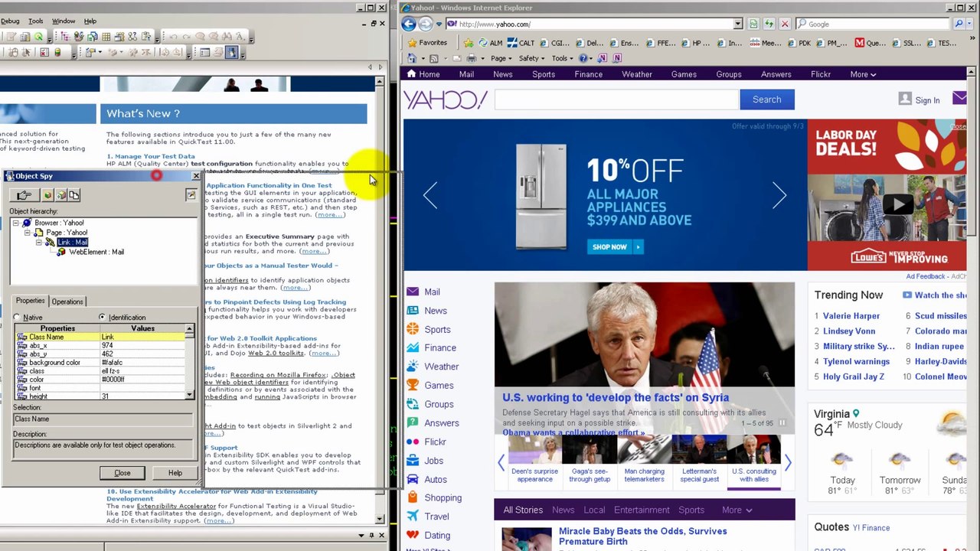The height and width of the screenshot is (551, 980).
Task: Open the Tools dropdown in IE command bar
Action: point(562,58)
